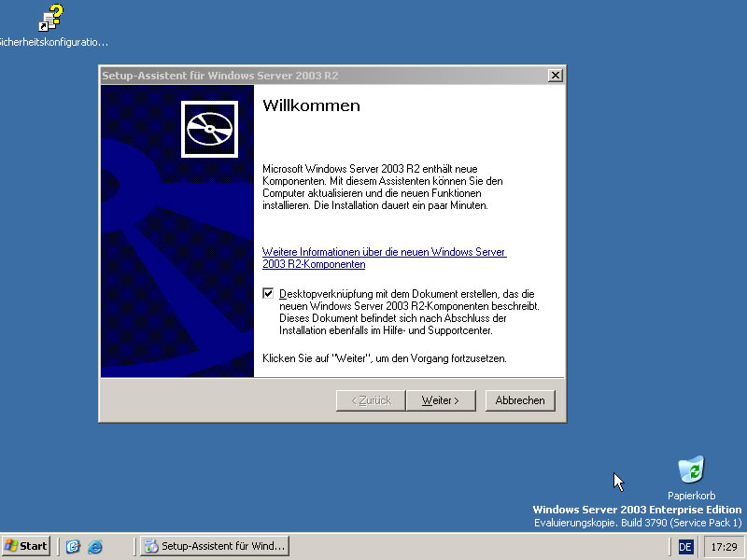Viewport: 747px width, 560px height.
Task: Select the Setup-Assistent taskbar button
Action: click(x=214, y=546)
